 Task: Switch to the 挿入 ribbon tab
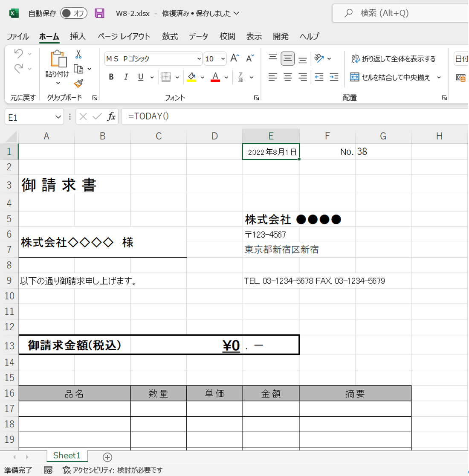[x=76, y=37]
